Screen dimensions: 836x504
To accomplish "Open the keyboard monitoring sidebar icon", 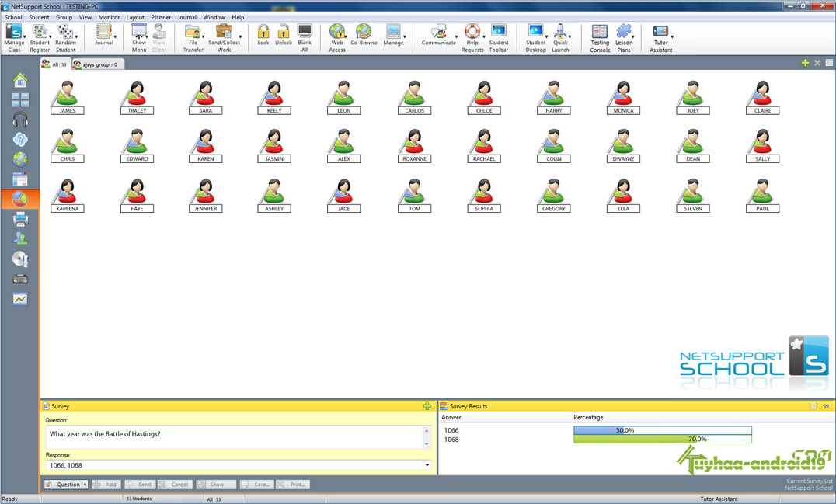I will (x=20, y=279).
